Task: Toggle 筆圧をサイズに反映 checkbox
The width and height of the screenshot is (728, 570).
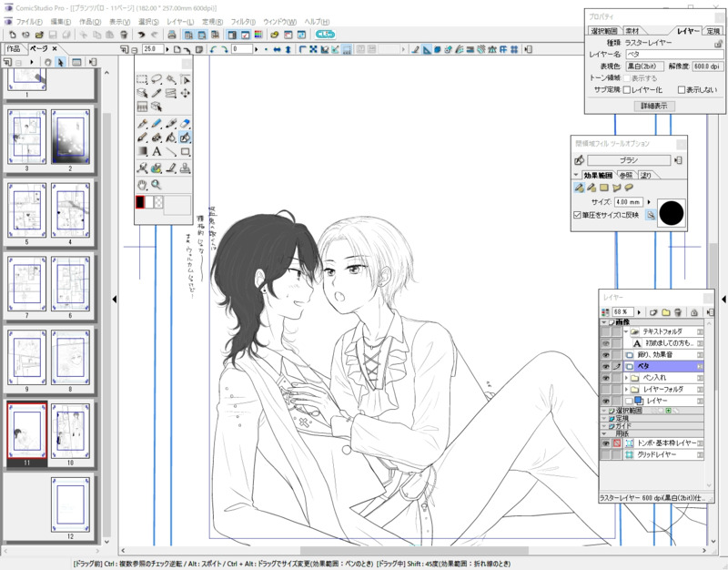Action: [577, 215]
